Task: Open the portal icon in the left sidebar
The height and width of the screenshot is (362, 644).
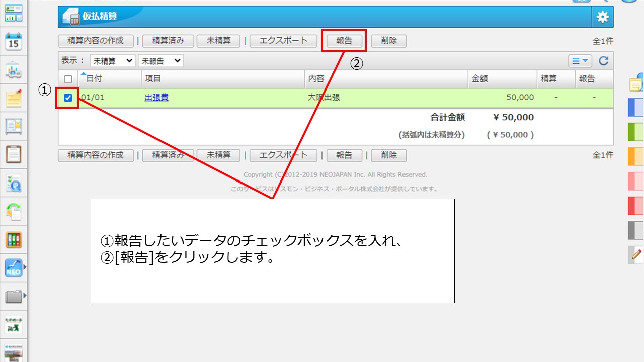Action: pyautogui.click(x=14, y=14)
